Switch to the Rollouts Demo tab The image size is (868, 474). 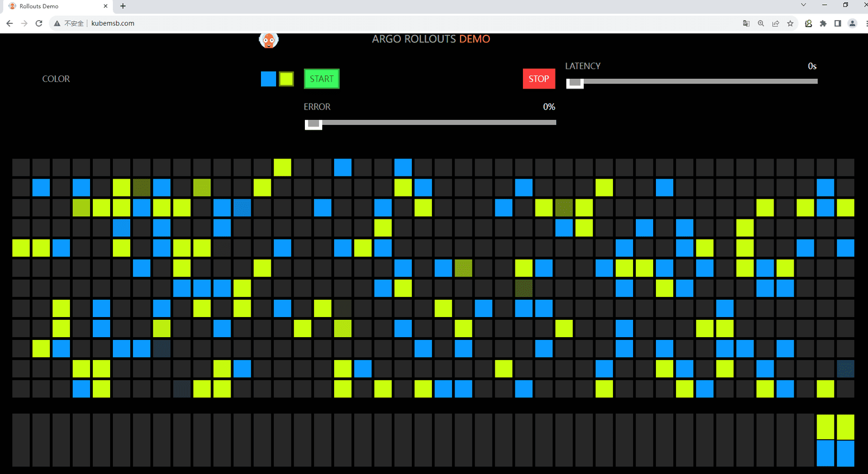tap(56, 7)
